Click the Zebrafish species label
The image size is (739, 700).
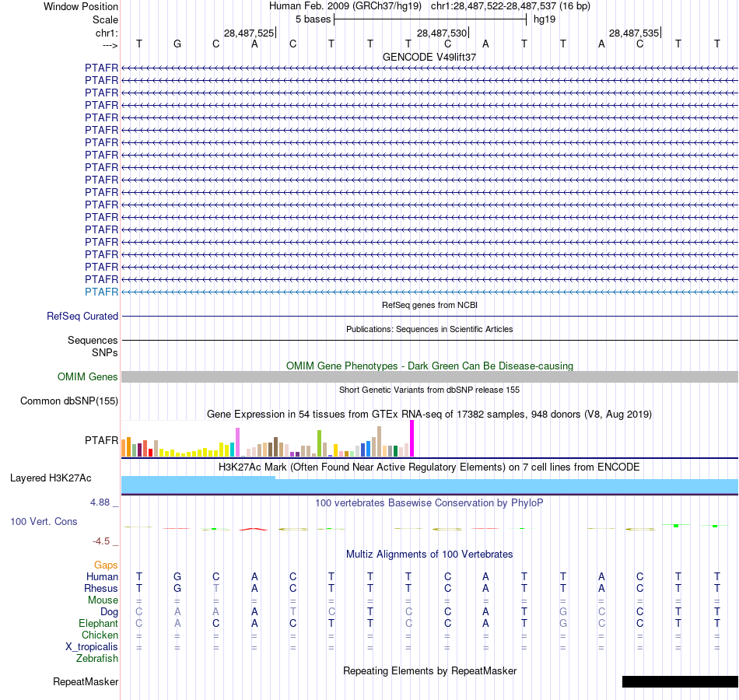(97, 659)
